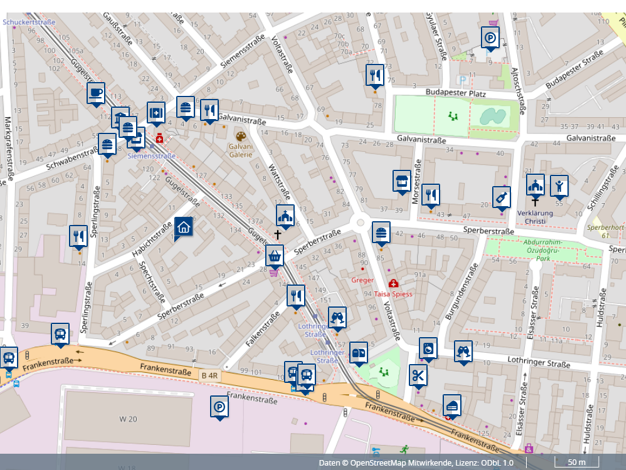Click the restaurant marker beside Sperlingstraße
Image resolution: width=626 pixels, height=470 pixels.
tap(78, 236)
